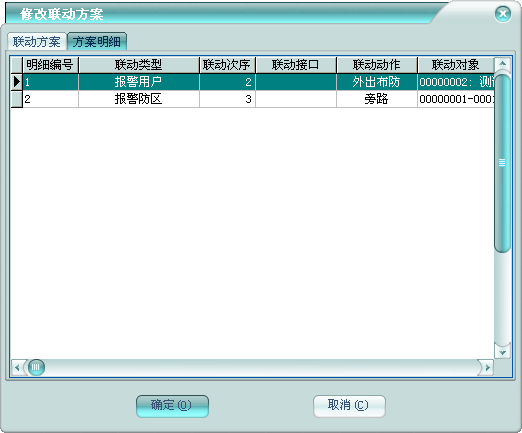The image size is (522, 433).
Task: Click the horizontal scrollbar left arrow
Action: [x=17, y=367]
